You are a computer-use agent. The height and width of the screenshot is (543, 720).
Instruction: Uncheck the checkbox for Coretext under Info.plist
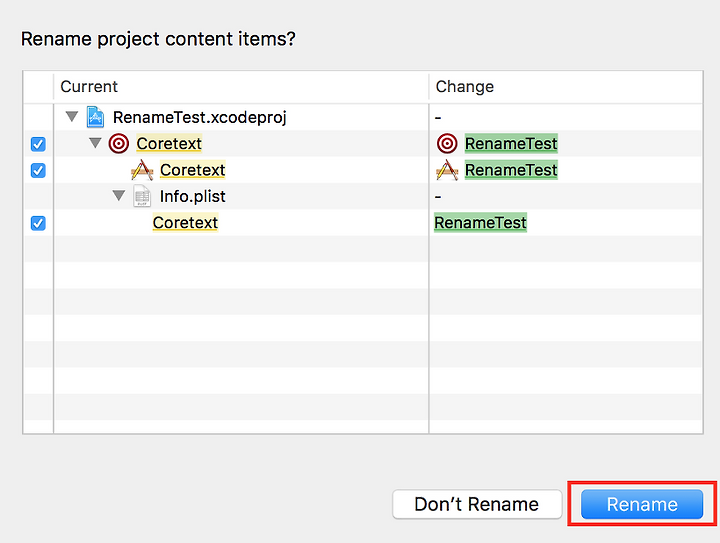coord(38,223)
